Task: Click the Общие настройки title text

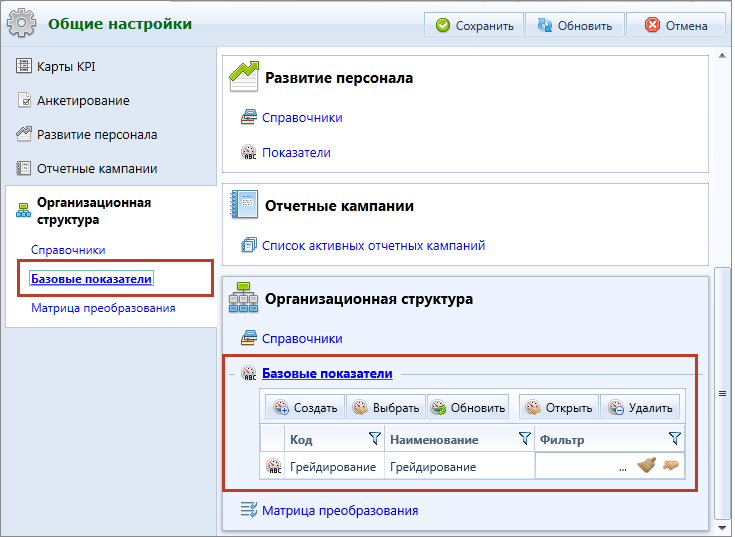Action: pos(120,23)
